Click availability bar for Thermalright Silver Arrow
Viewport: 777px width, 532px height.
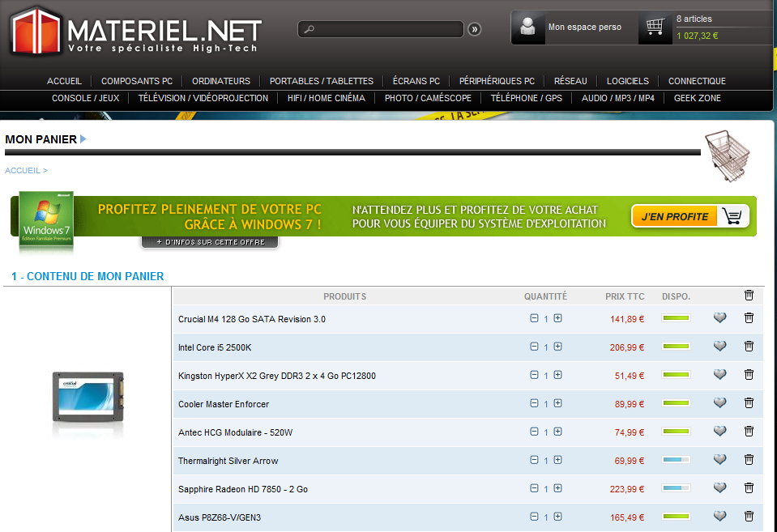click(x=676, y=460)
